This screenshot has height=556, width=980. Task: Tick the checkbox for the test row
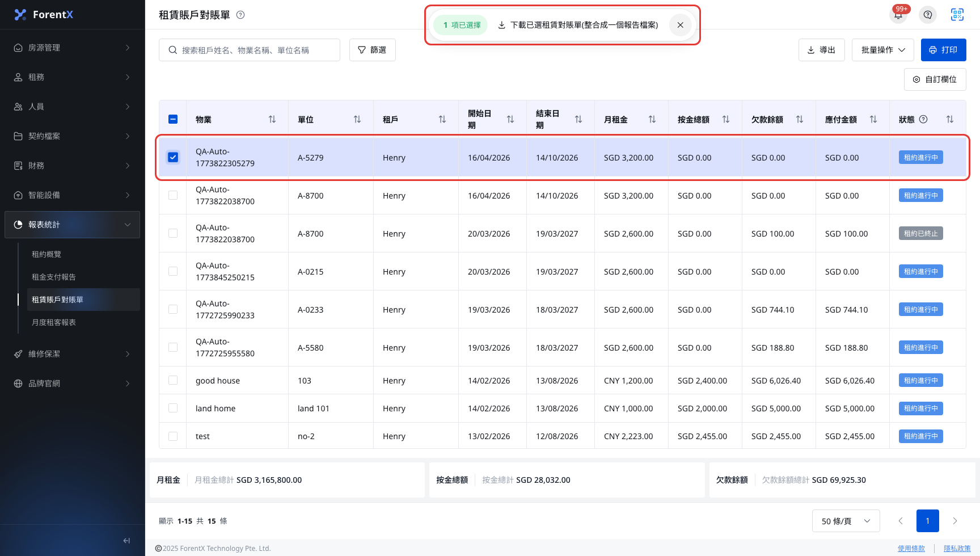[173, 436]
